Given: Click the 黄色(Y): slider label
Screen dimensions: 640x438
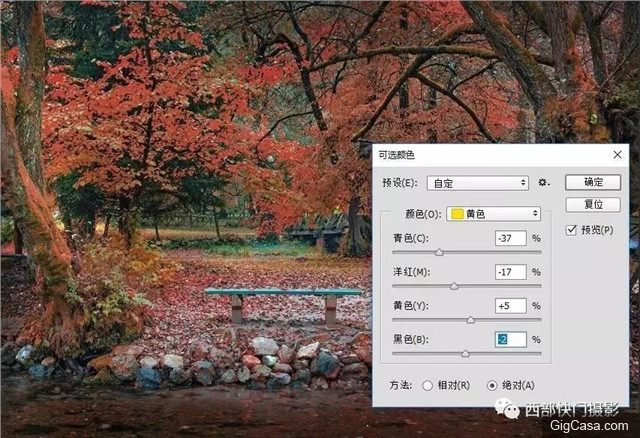Looking at the screenshot, I should pyautogui.click(x=411, y=306).
